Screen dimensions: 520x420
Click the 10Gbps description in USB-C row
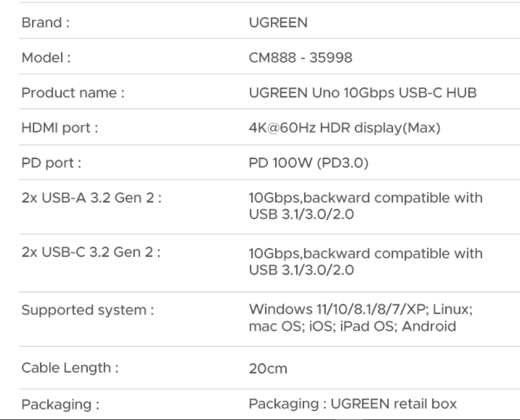coord(366,262)
